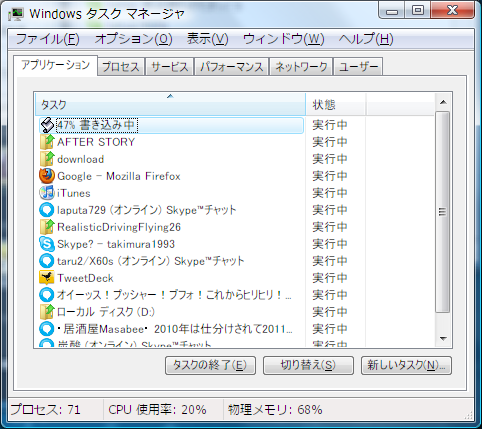Click the Skype icon for takimura1993
The height and width of the screenshot is (429, 482).
(x=47, y=244)
